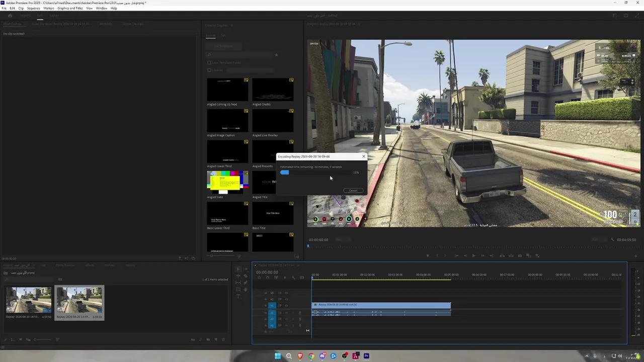This screenshot has width=644, height=362.
Task: Click the Comparison View icon
Action: pos(528,255)
